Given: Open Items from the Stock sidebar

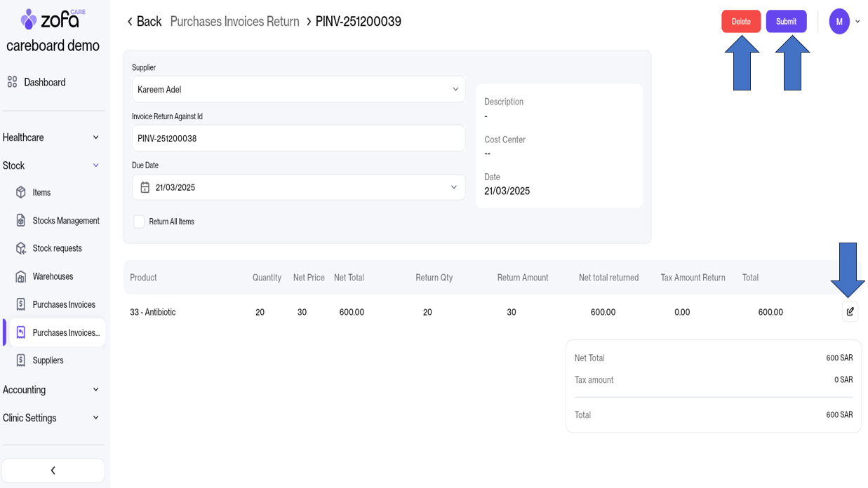Looking at the screenshot, I should coord(41,192).
